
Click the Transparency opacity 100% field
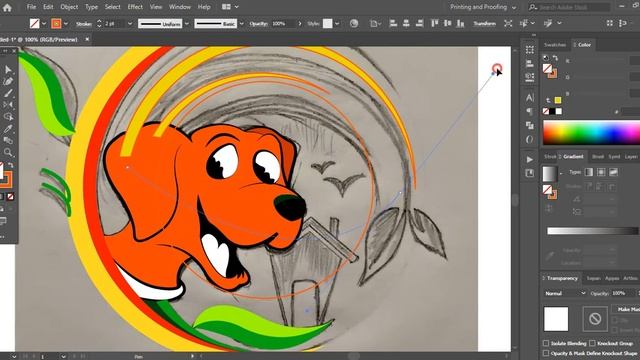coord(622,293)
